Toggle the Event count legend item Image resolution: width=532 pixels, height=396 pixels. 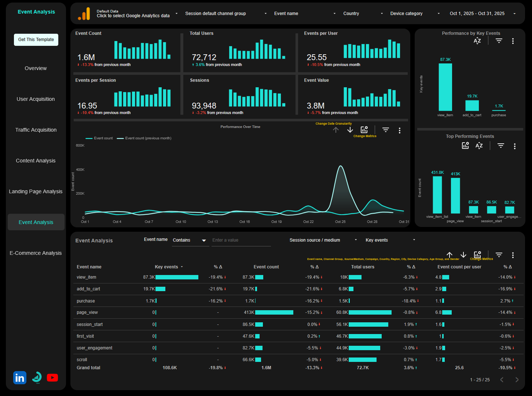click(x=99, y=138)
